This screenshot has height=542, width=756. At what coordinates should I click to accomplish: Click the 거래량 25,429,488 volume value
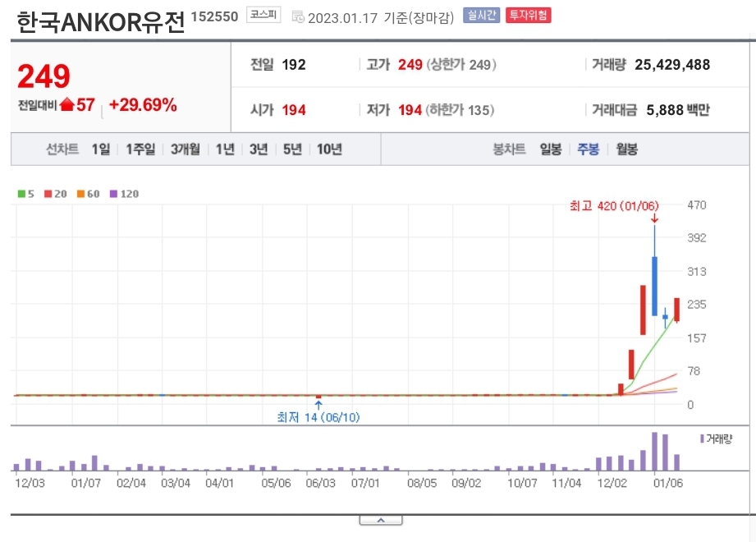pyautogui.click(x=651, y=65)
